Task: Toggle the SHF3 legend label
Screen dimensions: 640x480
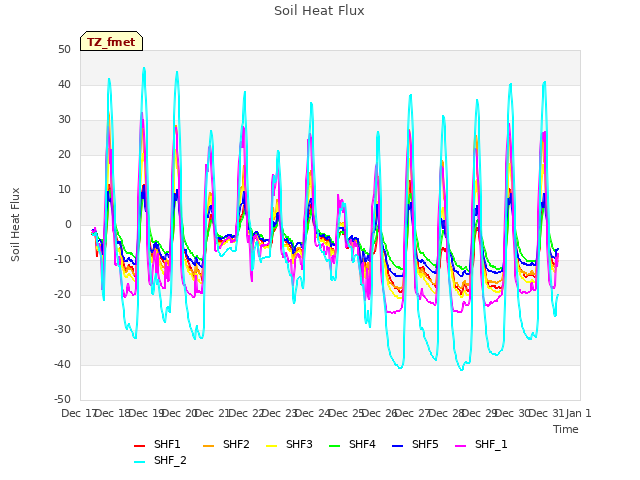Action: point(299,444)
